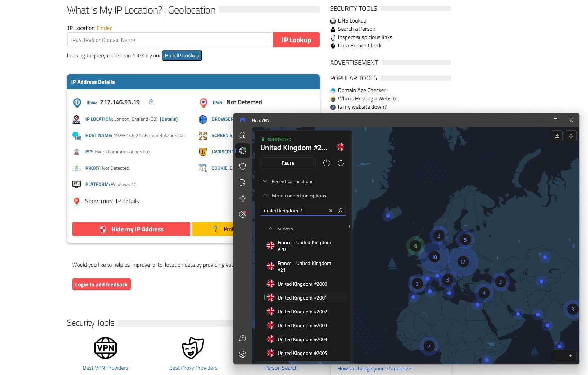Open the Meshnet sidebar icon in NordVPN
Image resolution: width=588 pixels, height=375 pixels.
point(243,198)
